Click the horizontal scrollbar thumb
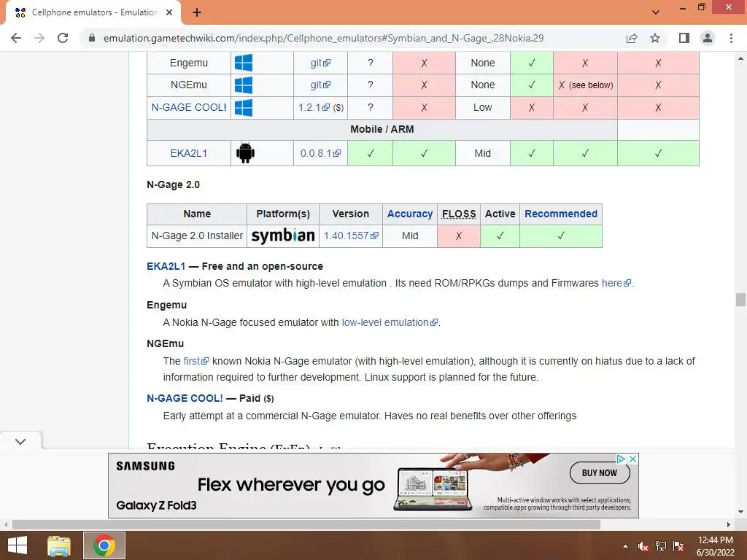Image resolution: width=747 pixels, height=560 pixels. 306,525
